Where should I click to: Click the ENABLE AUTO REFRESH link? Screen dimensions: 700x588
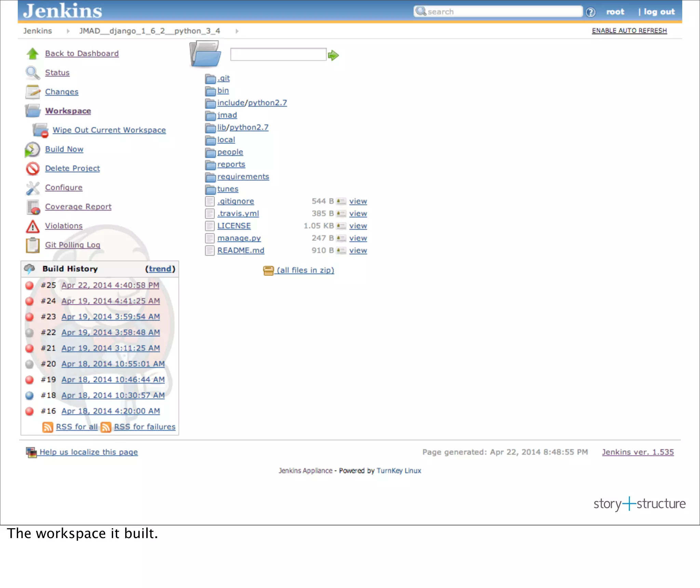(629, 31)
